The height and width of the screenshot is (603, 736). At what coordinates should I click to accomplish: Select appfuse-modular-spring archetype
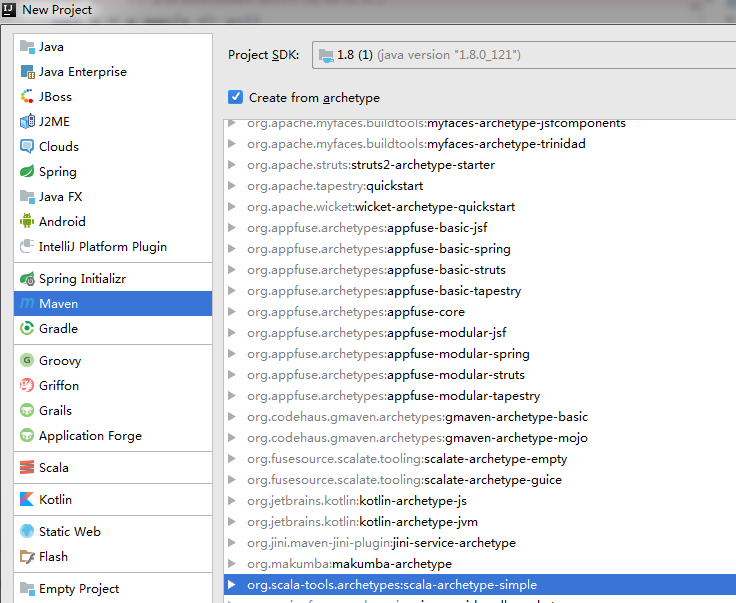(388, 354)
